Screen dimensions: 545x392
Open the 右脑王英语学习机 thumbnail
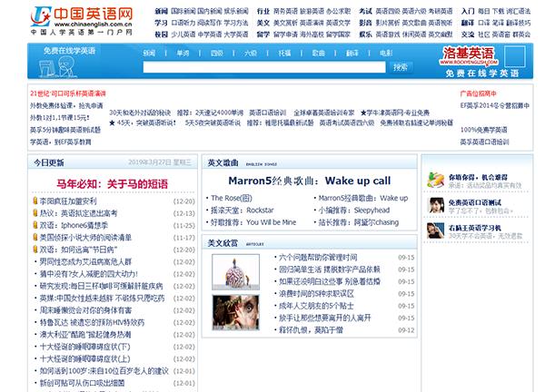click(435, 230)
